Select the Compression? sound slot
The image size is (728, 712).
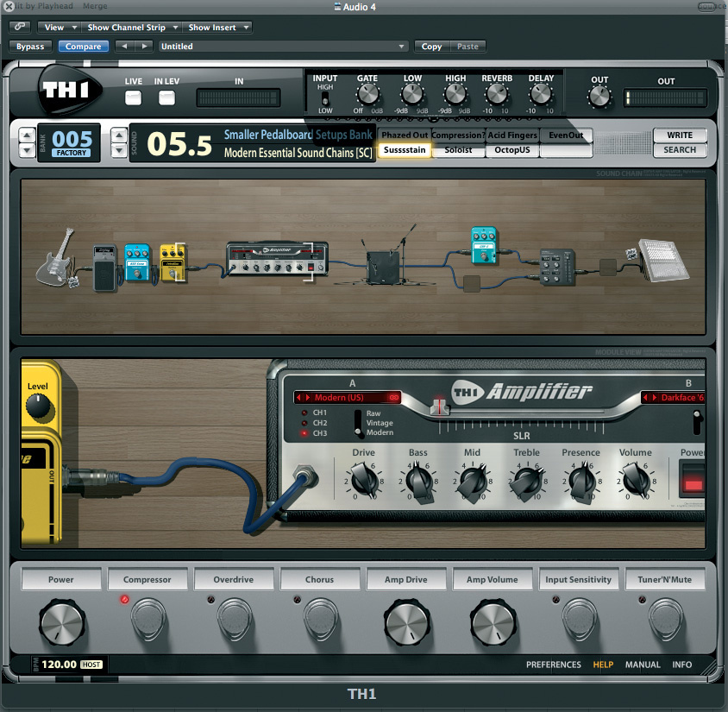458,135
